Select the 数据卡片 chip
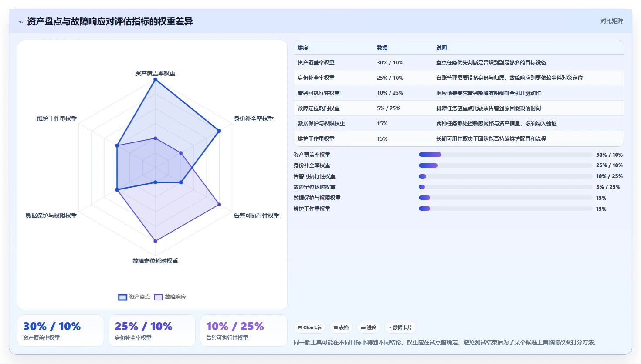 coord(400,327)
